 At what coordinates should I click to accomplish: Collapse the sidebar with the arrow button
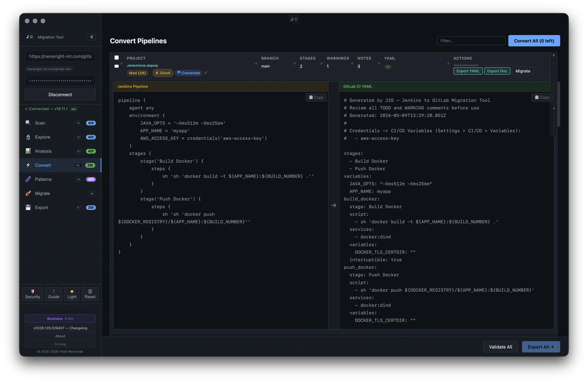[x=91, y=37]
